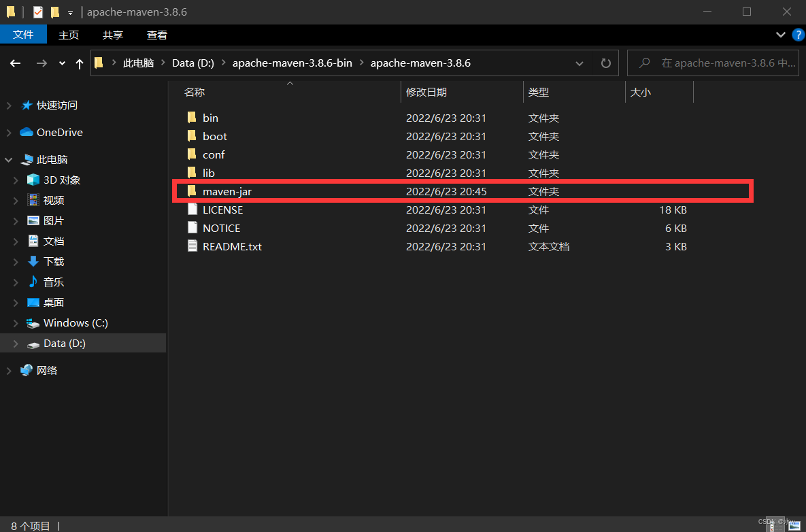Image resolution: width=806 pixels, height=532 pixels.
Task: Click the README.txt document icon
Action: click(x=192, y=246)
